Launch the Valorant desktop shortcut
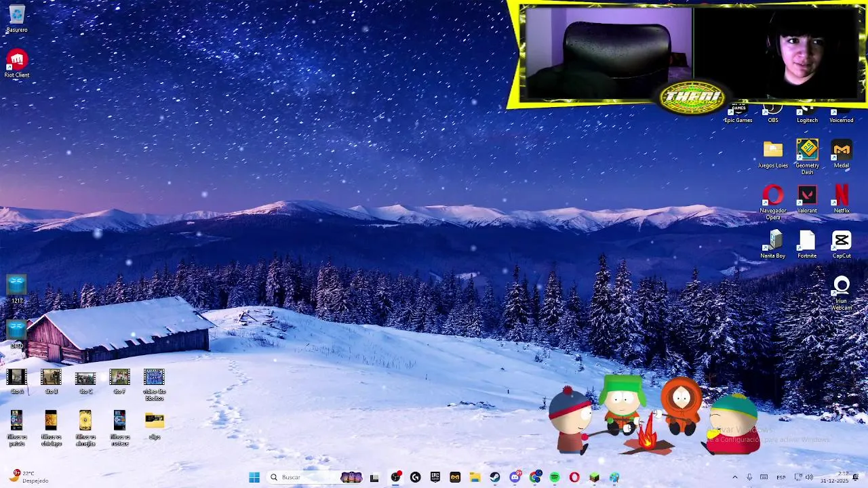This screenshot has height=488, width=868. pos(807,199)
